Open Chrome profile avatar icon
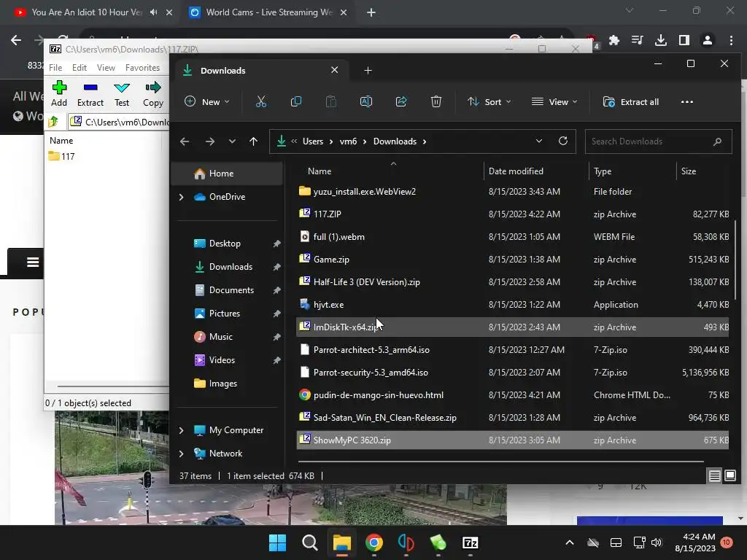 708,41
